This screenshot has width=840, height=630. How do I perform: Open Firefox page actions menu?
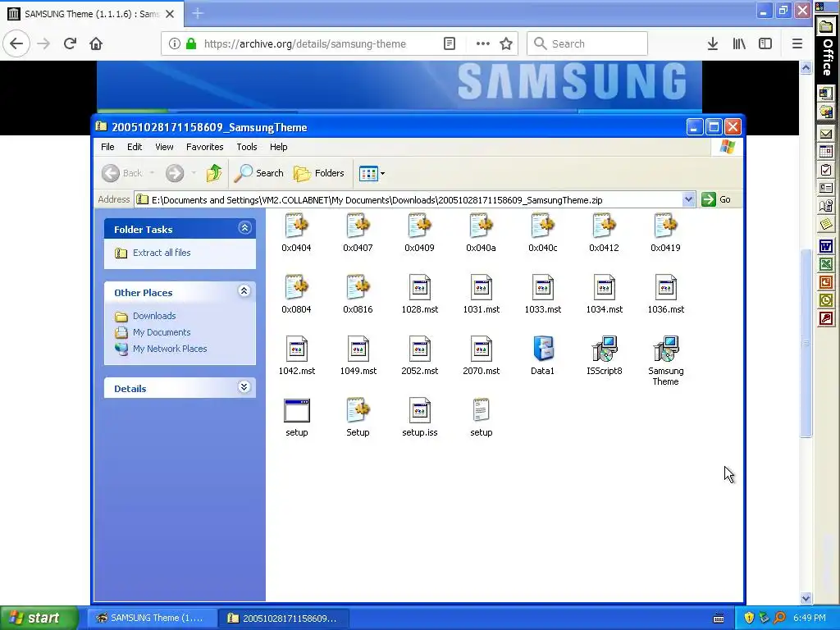[x=482, y=43]
